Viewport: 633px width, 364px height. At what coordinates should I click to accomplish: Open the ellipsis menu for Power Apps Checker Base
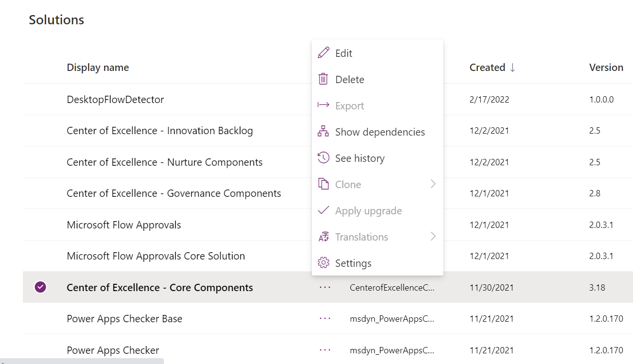pos(324,319)
